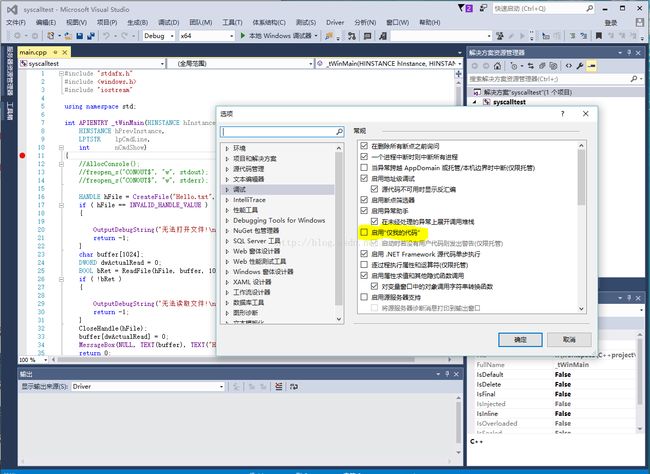Check the 启用源服务器支持 checkbox

(x=364, y=297)
